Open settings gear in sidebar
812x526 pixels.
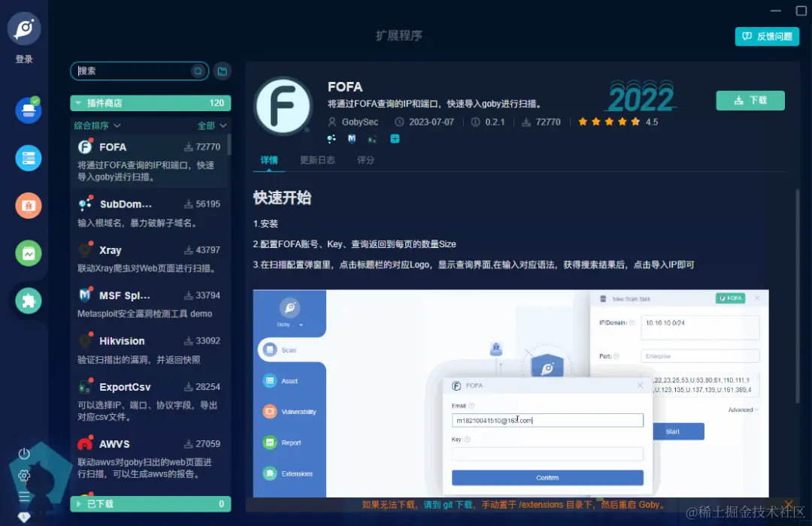pyautogui.click(x=24, y=476)
